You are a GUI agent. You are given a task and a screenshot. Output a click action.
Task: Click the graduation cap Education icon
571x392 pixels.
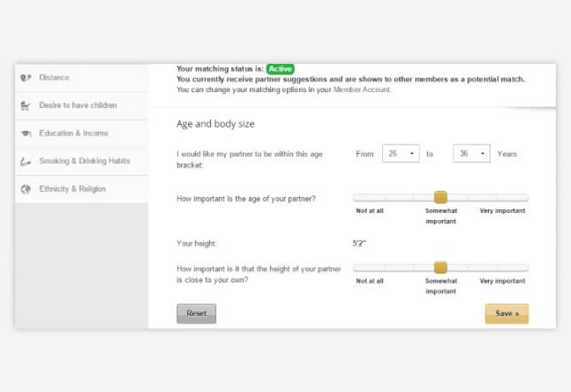[x=25, y=133]
